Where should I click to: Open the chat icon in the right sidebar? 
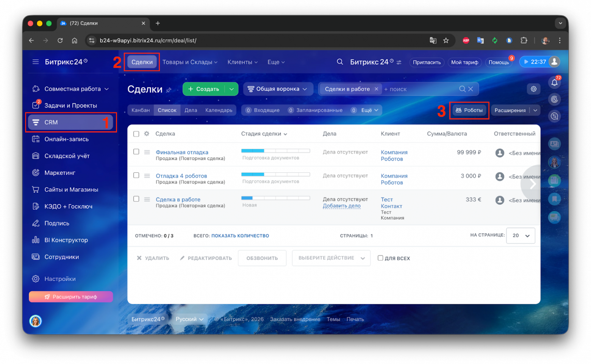(554, 217)
